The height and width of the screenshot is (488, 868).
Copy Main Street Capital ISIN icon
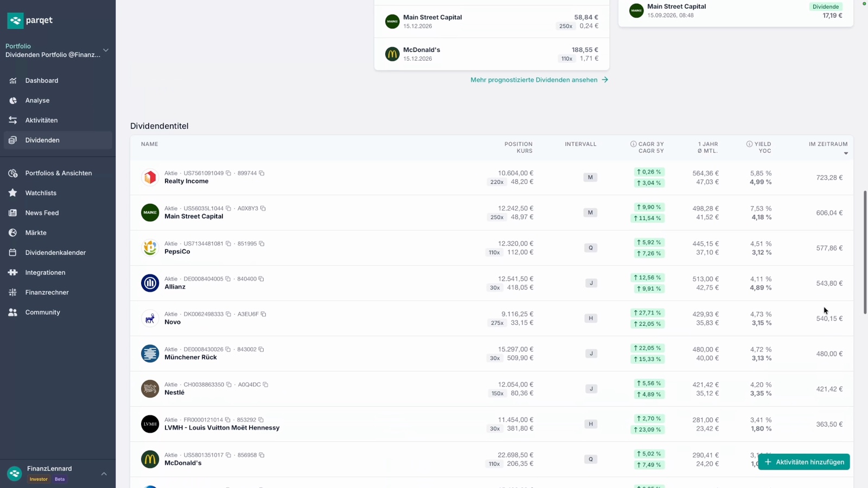[228, 209]
